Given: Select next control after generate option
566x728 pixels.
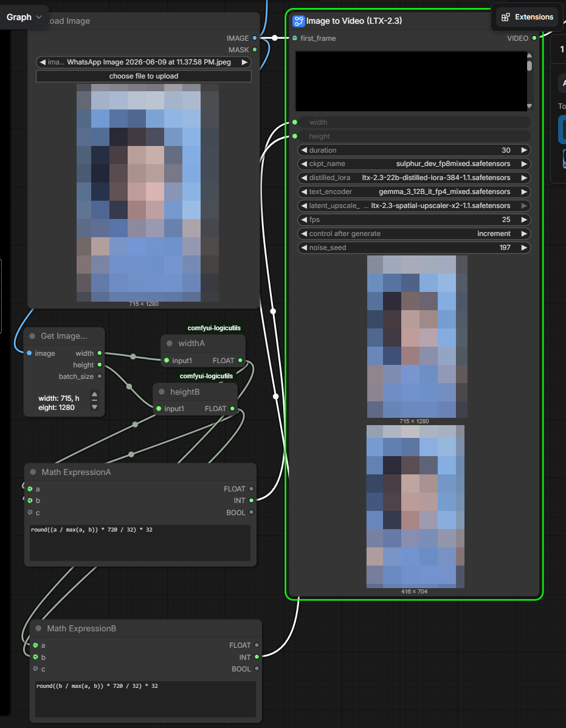Looking at the screenshot, I should [x=524, y=234].
